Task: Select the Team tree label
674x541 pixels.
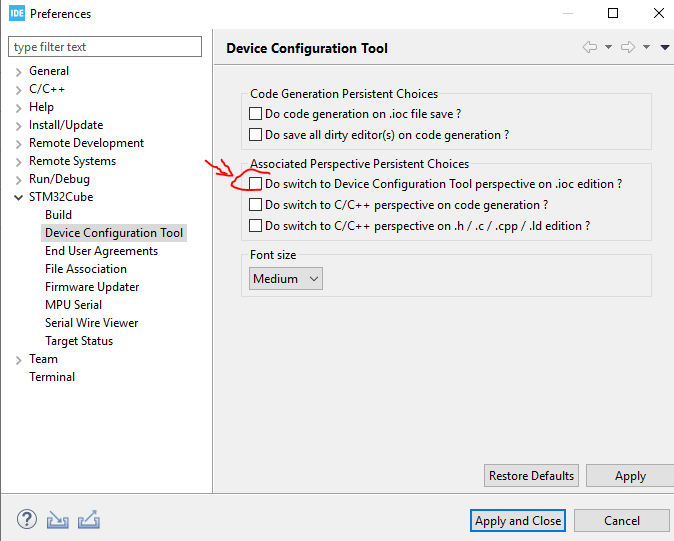Action: pos(43,359)
